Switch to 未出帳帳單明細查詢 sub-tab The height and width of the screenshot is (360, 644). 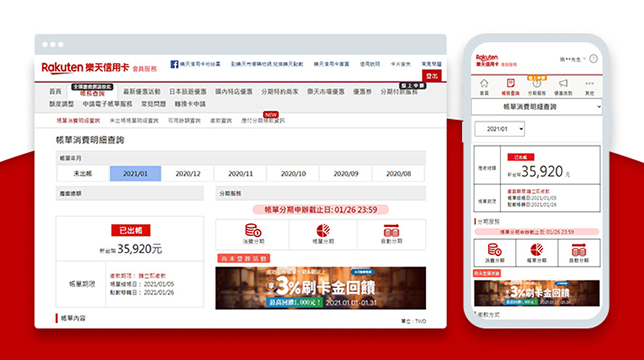click(x=134, y=121)
